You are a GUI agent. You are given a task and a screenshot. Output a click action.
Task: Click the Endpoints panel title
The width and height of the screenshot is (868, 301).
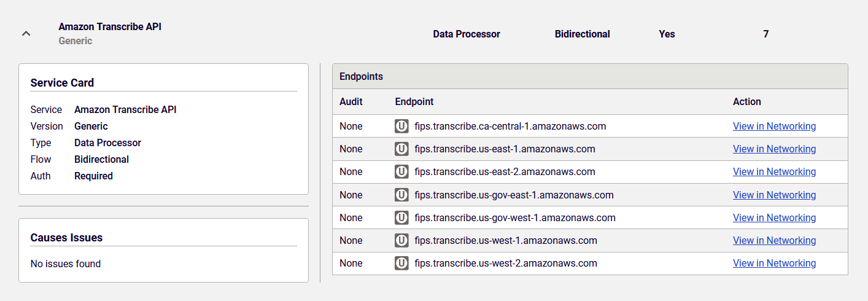pos(361,77)
